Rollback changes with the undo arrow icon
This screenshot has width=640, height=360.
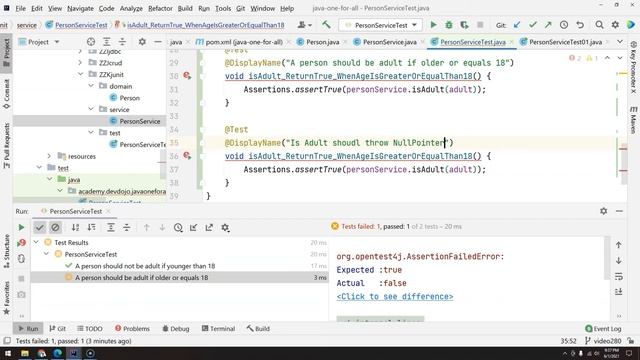pos(580,25)
